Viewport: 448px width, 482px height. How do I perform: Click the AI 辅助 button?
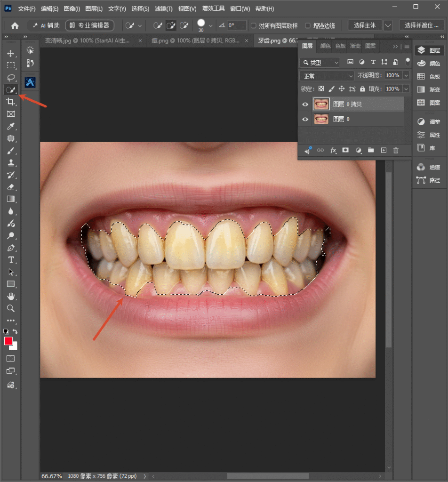pos(47,25)
